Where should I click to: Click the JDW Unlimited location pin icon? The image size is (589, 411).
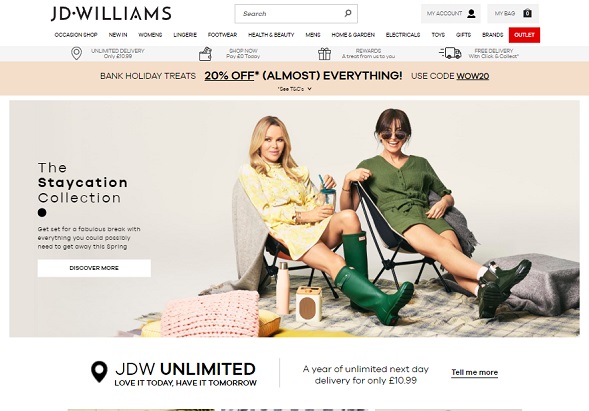[x=99, y=372]
